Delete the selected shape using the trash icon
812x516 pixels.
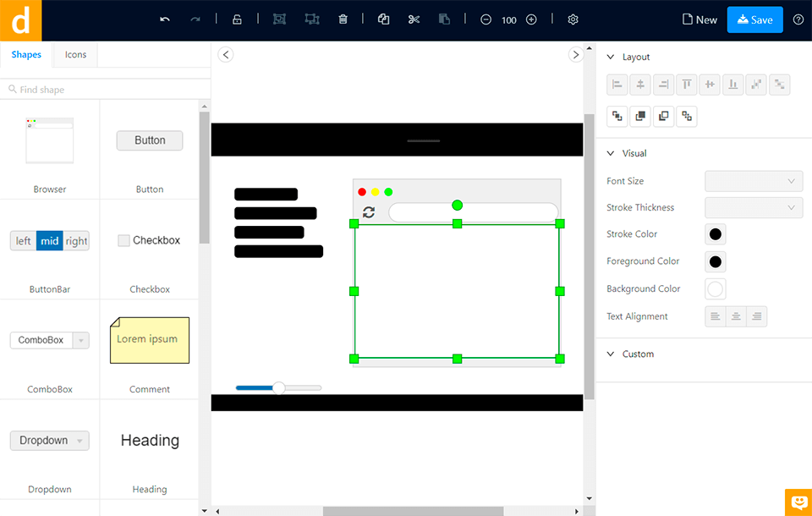[x=343, y=19]
